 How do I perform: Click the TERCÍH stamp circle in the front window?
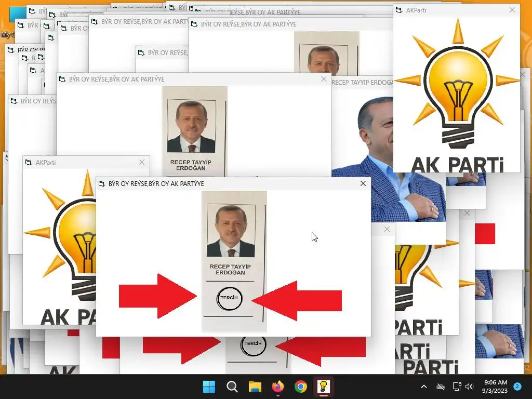click(229, 299)
